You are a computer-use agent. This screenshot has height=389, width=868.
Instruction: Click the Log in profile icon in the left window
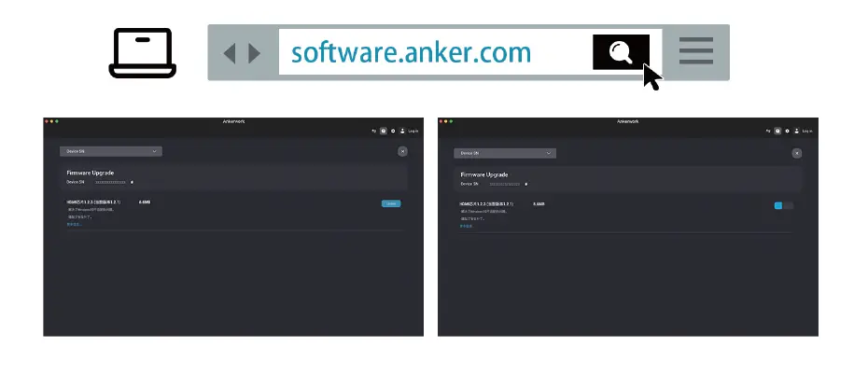(402, 132)
